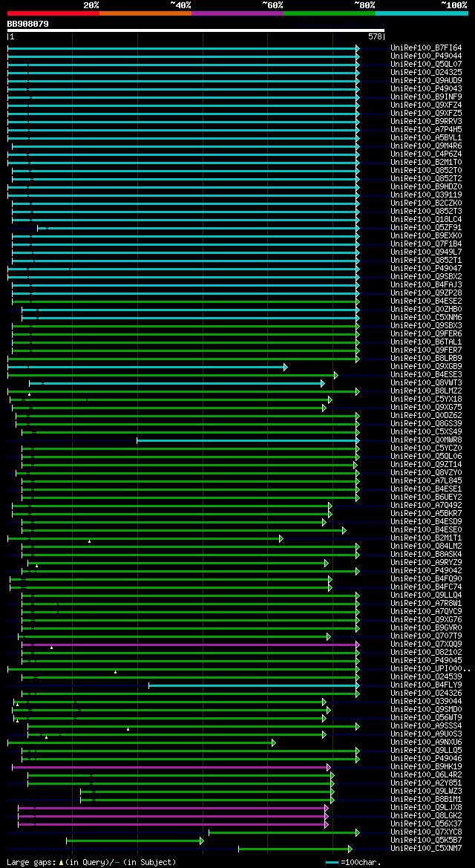
Task: Click the green alignment bar for B2M1T1
Action: [x=145, y=538]
